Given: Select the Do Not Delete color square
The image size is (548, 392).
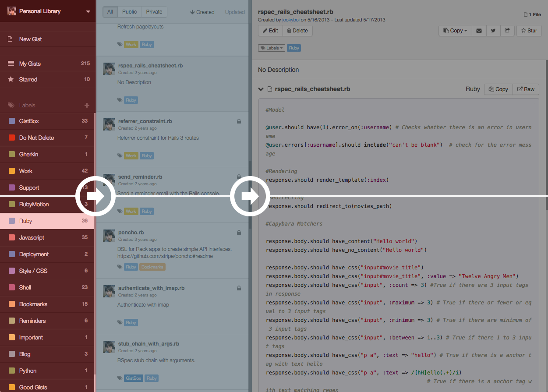Looking at the screenshot, I should [x=11, y=138].
